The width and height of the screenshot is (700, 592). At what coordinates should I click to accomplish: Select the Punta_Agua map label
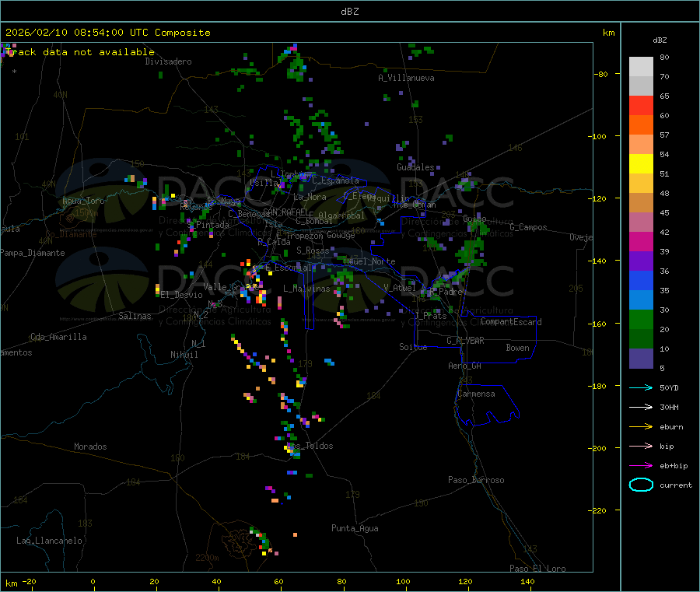355,528
